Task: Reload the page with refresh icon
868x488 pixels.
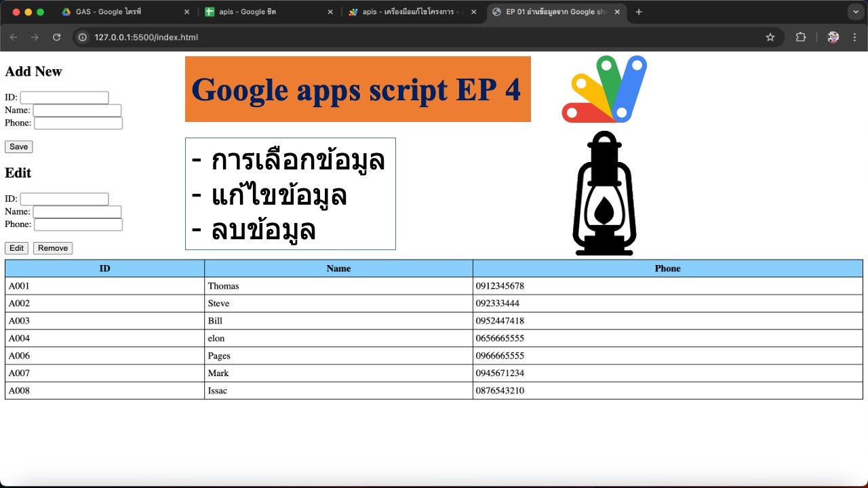Action: point(57,37)
